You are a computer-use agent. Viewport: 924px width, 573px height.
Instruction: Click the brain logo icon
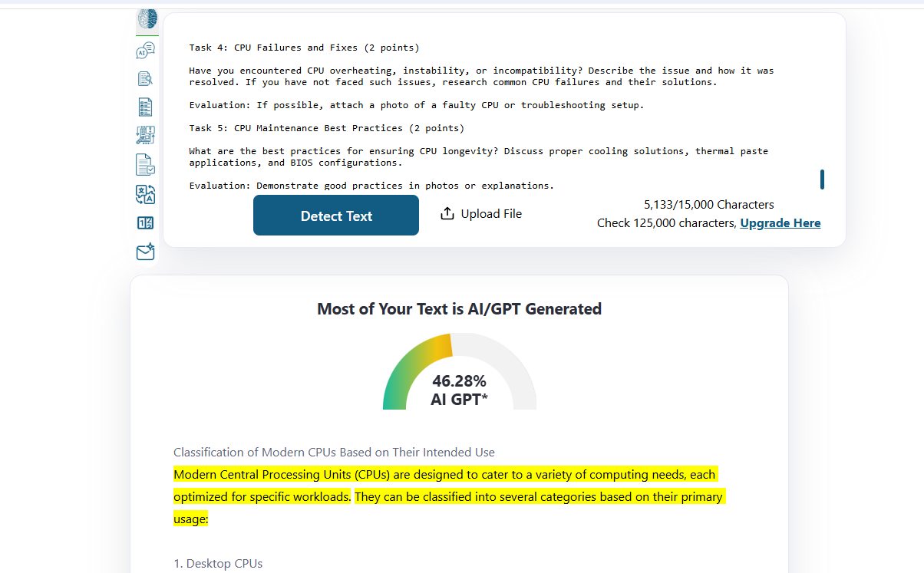click(x=147, y=18)
